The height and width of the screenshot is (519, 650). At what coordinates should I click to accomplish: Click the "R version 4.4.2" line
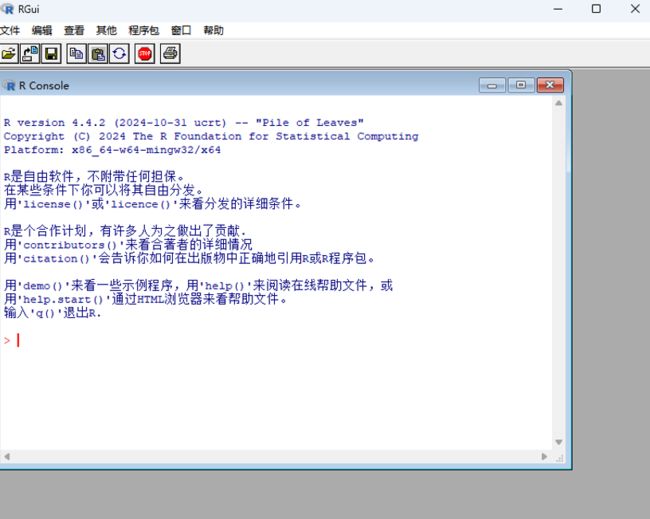[184, 123]
